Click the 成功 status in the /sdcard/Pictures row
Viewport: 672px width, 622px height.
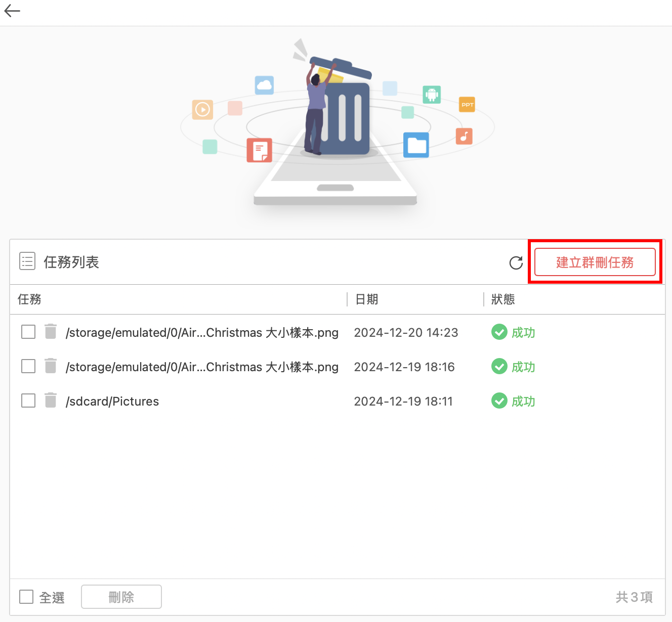(523, 402)
